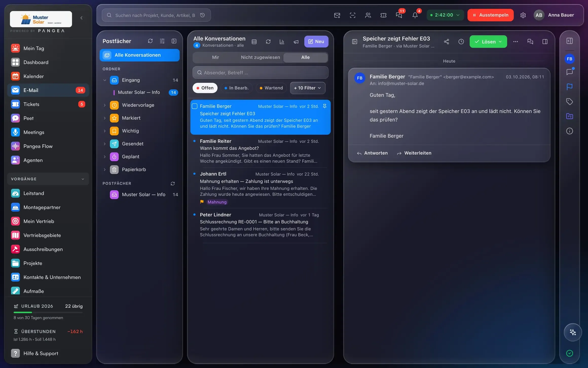Collapse the VORGÄNGE section

coord(48,179)
